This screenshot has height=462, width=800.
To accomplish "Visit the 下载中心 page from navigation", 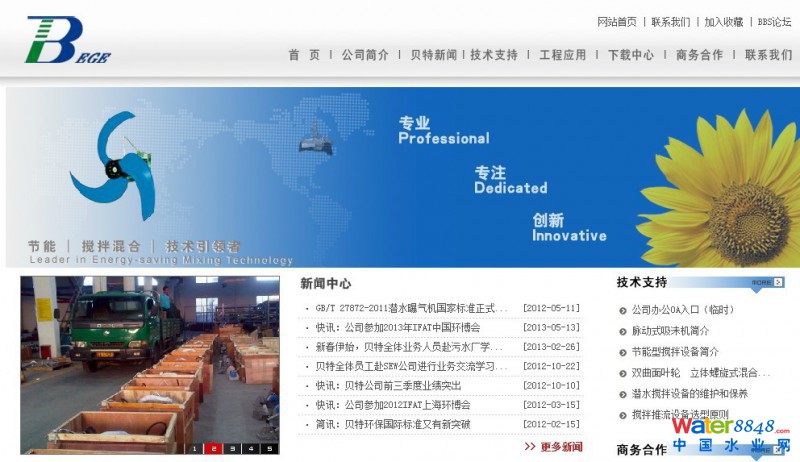I will click(631, 55).
